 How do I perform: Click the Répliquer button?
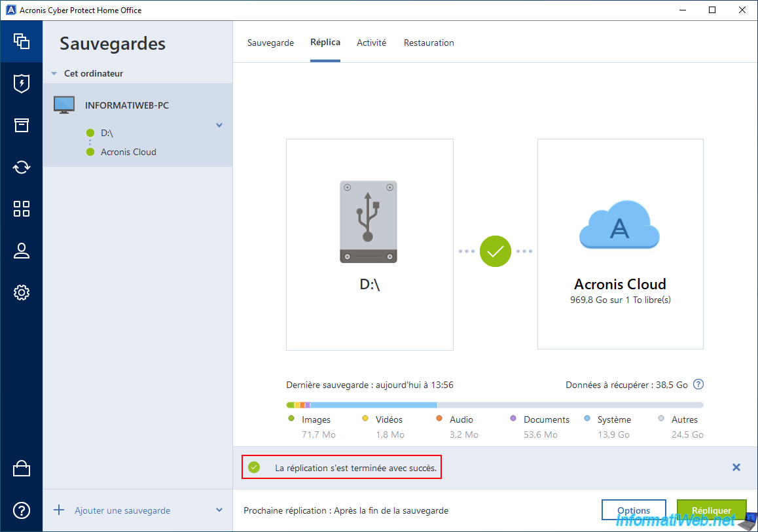point(711,510)
